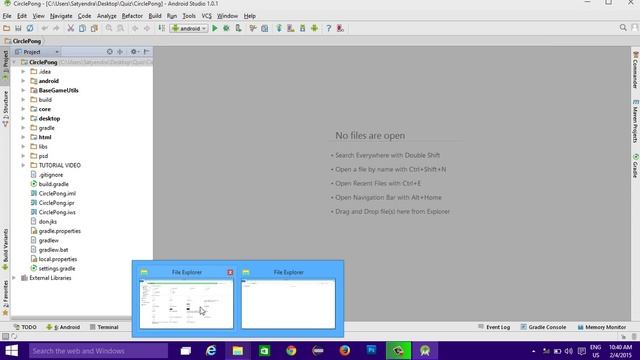
Task: Click the Sync with Gradle icon
Action: (279, 28)
